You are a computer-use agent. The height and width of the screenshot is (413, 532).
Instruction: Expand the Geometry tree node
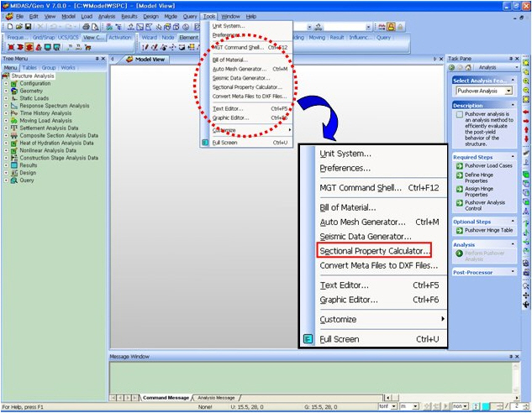click(x=6, y=91)
